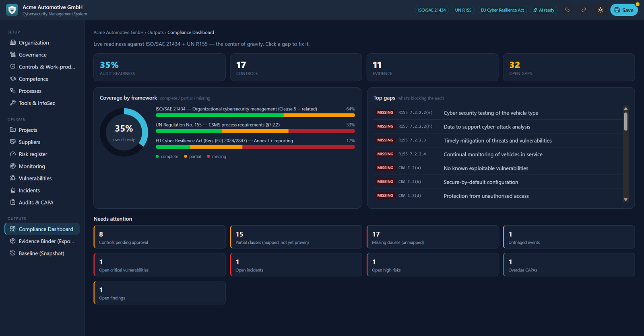This screenshot has width=644, height=336.
Task: Click the Tools & InfoSec wrench icon
Action: (13, 103)
